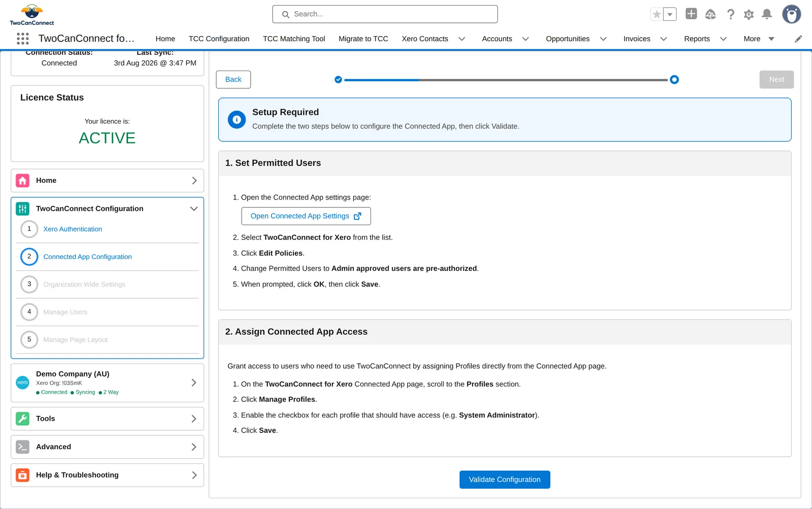
Task: Click the search magnifier icon
Action: 286,14
